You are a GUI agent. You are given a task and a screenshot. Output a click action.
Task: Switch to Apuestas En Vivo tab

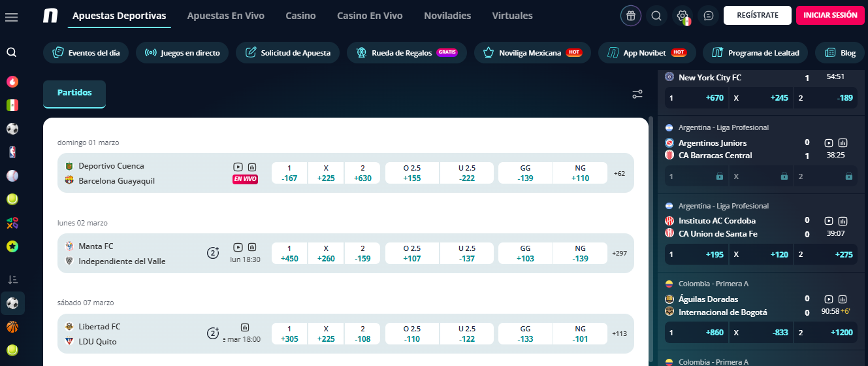coord(226,16)
